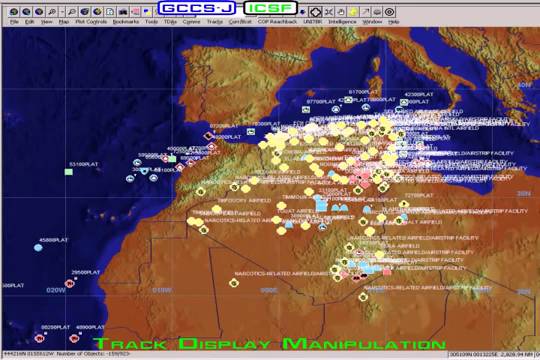Click the second globe toolbar icon
Image resolution: width=540 pixels, height=360 pixels.
coord(26,12)
